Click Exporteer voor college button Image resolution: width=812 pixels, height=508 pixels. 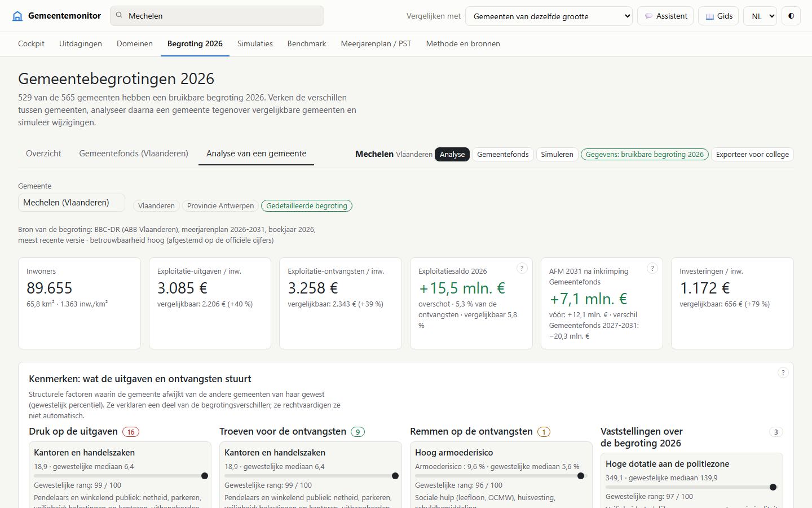752,154
